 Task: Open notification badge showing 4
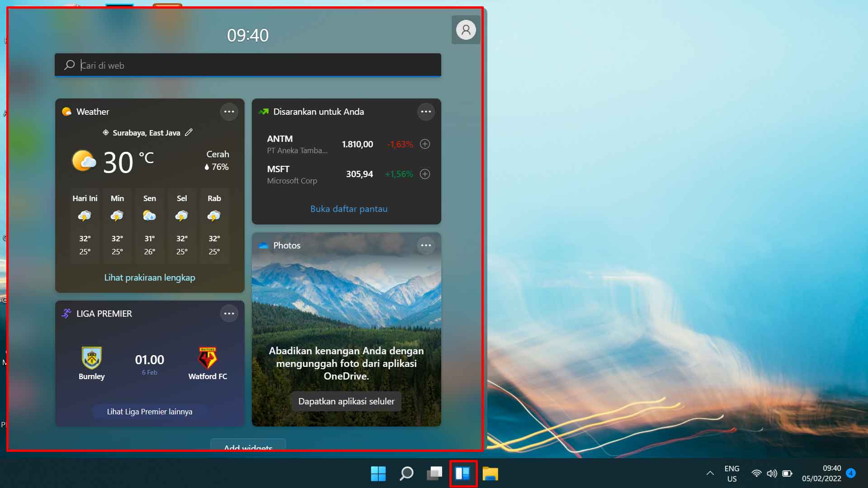click(851, 473)
